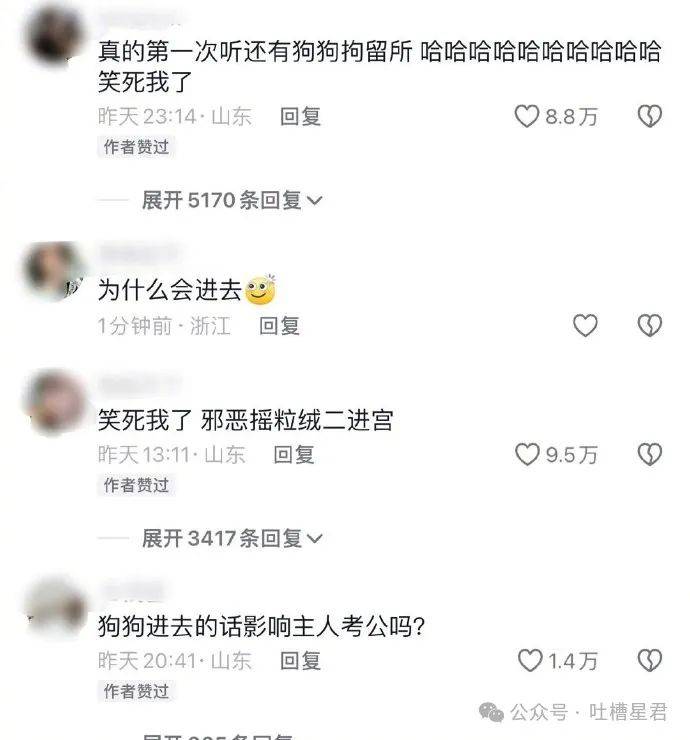This screenshot has width=690, height=740.
Task: Dislike the 为什么会进去 comment
Action: point(650,326)
